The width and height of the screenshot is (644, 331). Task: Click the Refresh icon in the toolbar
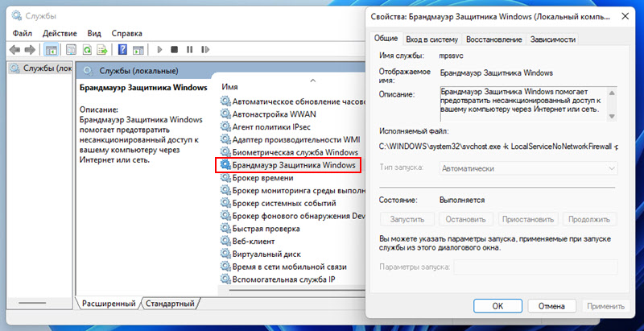tap(87, 50)
